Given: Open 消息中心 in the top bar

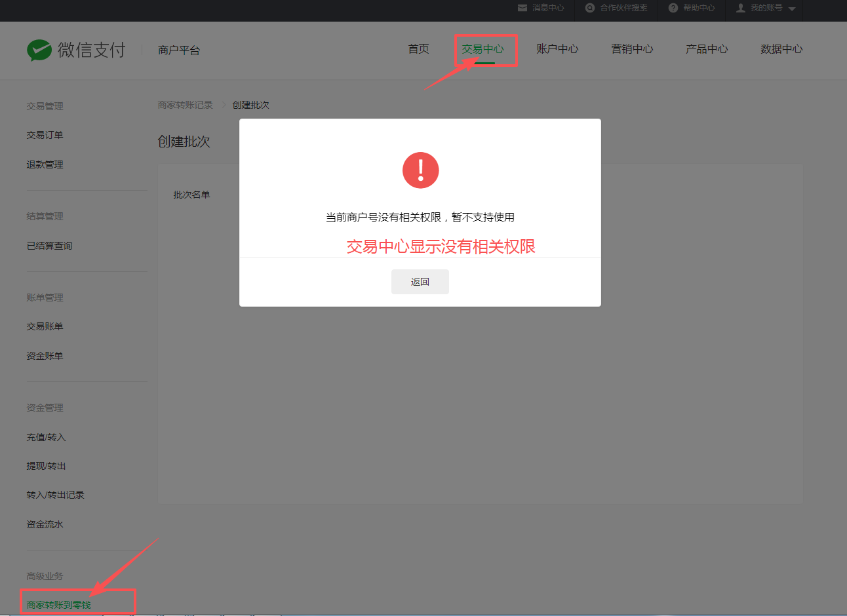Looking at the screenshot, I should pyautogui.click(x=548, y=8).
